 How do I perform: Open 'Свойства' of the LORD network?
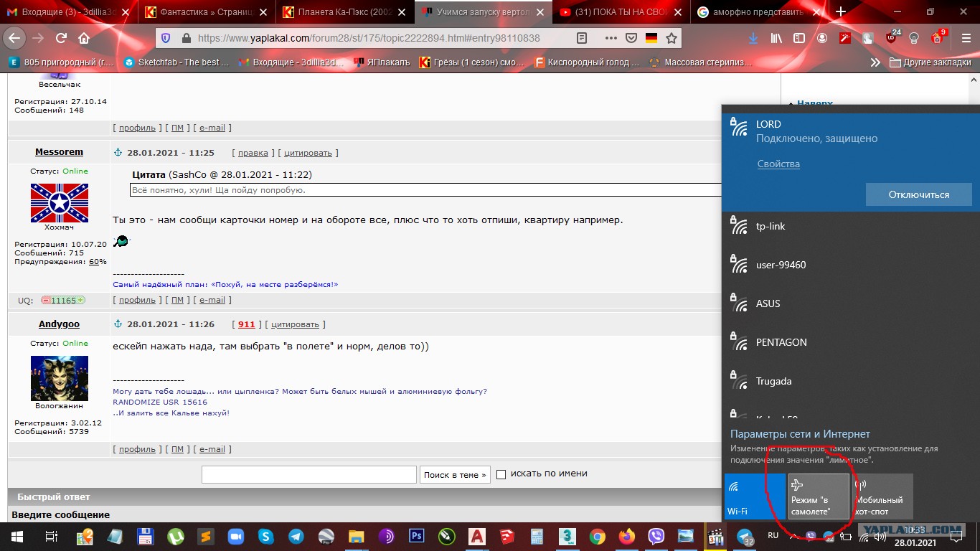778,164
